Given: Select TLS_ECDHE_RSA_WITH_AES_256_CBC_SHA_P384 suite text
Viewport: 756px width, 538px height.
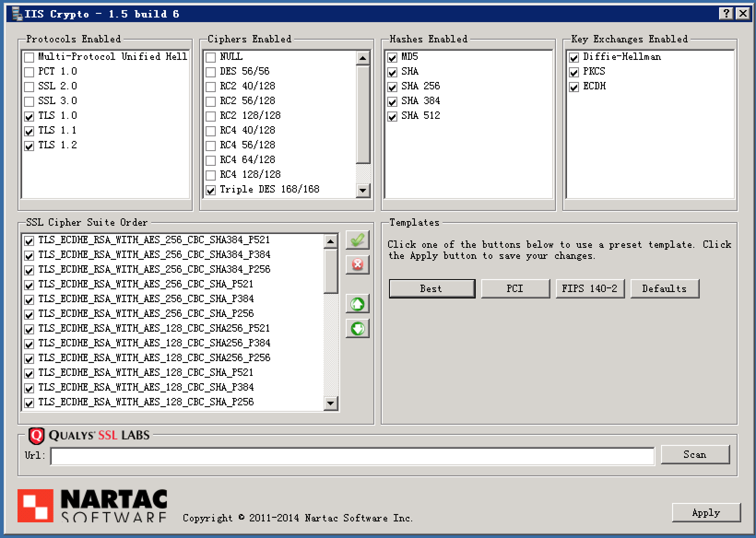Looking at the screenshot, I should pos(146,299).
